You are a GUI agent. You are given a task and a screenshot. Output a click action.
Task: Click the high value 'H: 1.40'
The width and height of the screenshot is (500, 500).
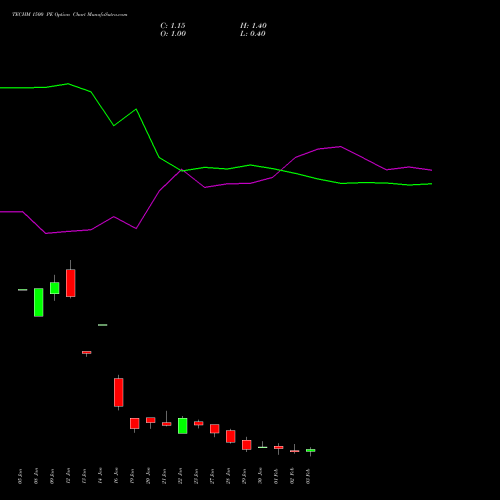pos(253,26)
